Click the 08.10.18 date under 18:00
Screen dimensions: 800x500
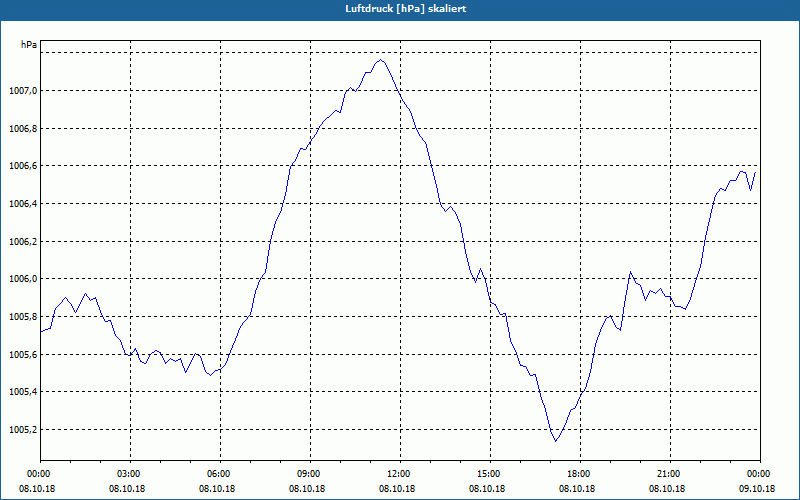click(x=577, y=488)
